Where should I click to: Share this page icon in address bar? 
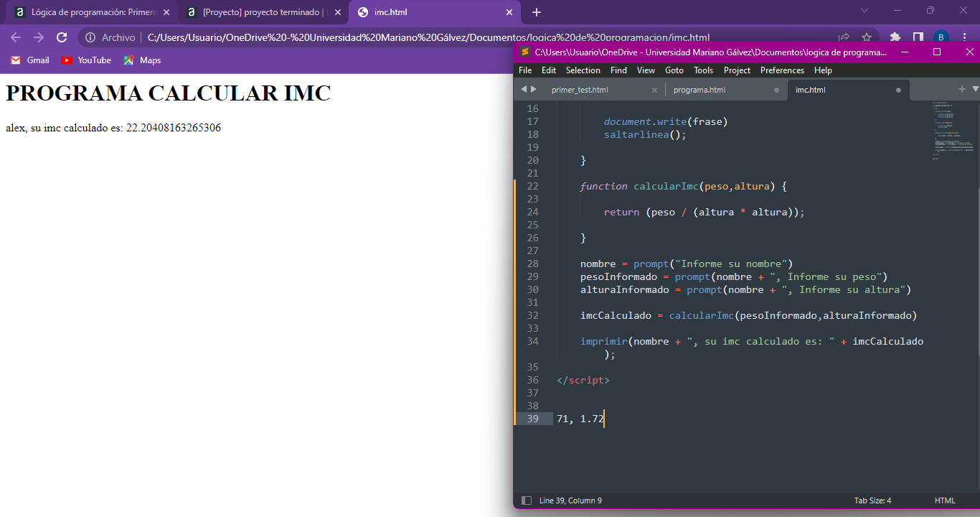pyautogui.click(x=844, y=37)
